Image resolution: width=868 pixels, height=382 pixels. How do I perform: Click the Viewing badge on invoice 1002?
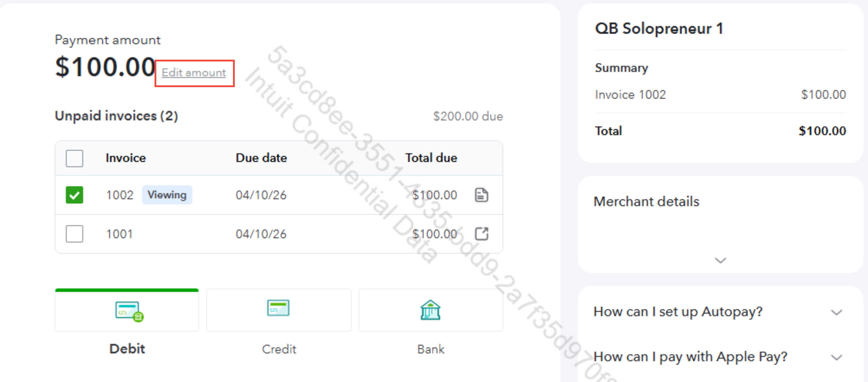point(167,195)
